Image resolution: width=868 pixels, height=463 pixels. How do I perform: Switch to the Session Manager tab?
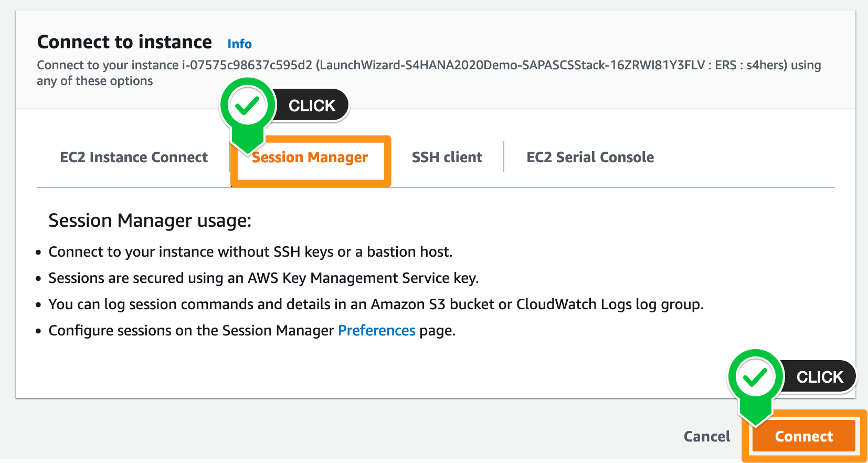pyautogui.click(x=310, y=157)
